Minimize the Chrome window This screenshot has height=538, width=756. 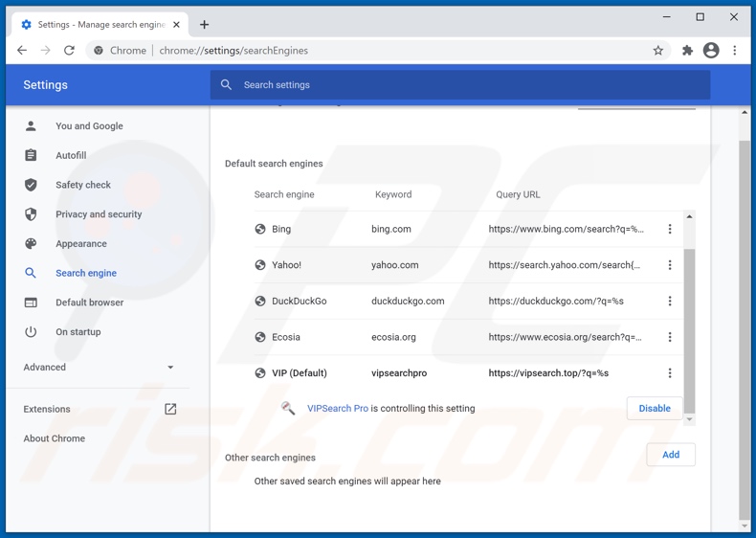(667, 17)
